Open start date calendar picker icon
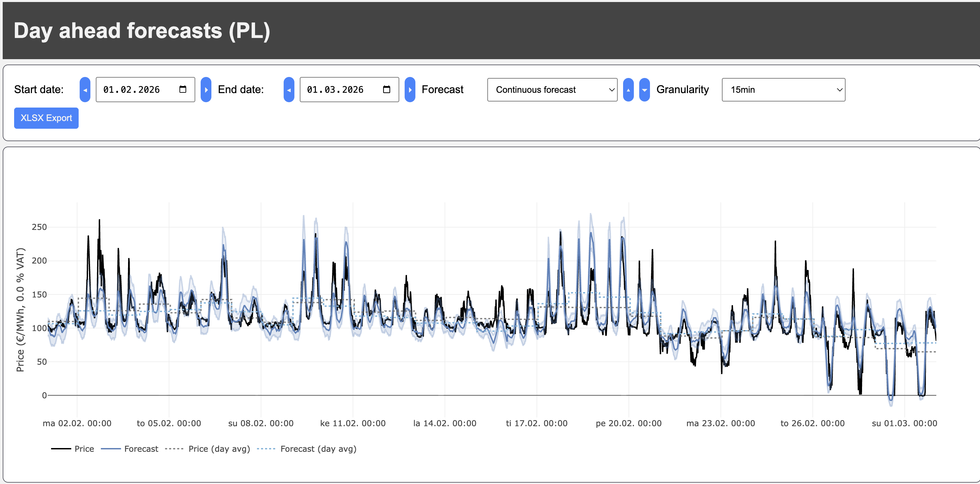The height and width of the screenshot is (484, 980). (182, 89)
